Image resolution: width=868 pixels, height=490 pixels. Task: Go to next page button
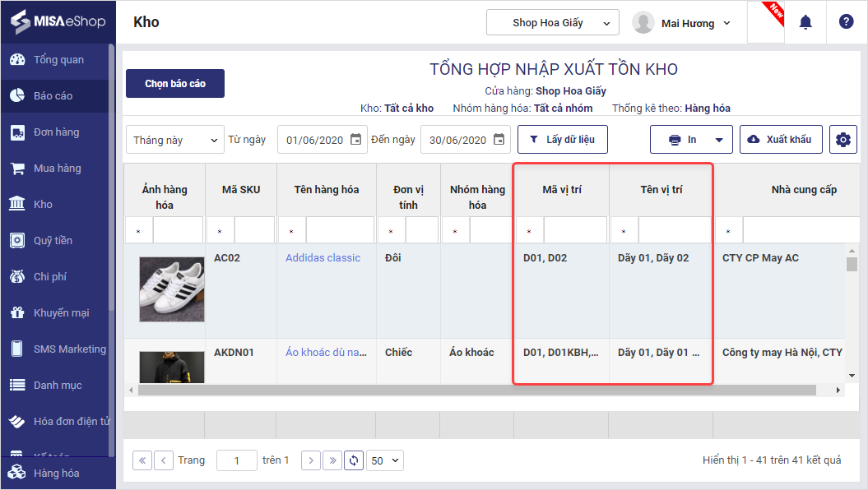pyautogui.click(x=311, y=460)
